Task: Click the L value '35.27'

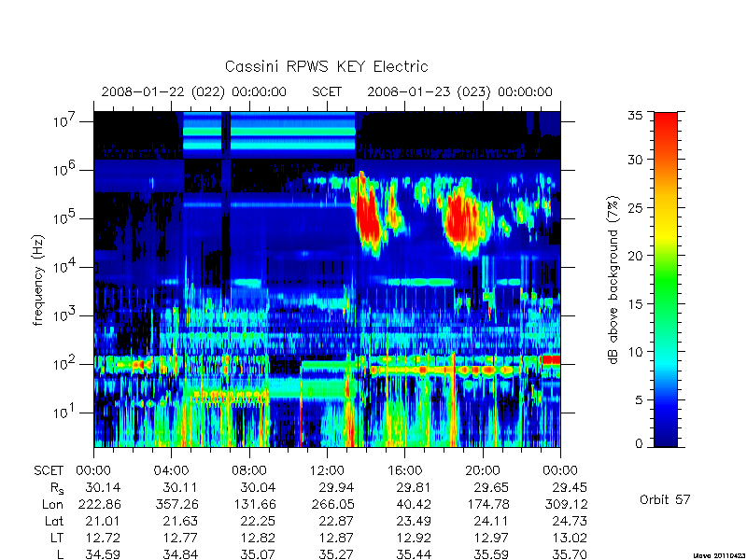Action: (336, 554)
